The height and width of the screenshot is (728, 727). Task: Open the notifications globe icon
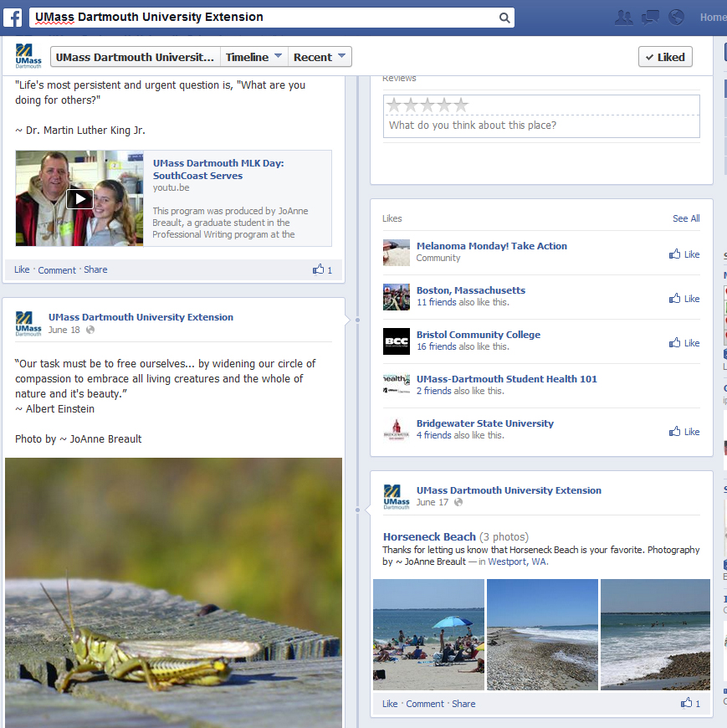click(x=676, y=18)
